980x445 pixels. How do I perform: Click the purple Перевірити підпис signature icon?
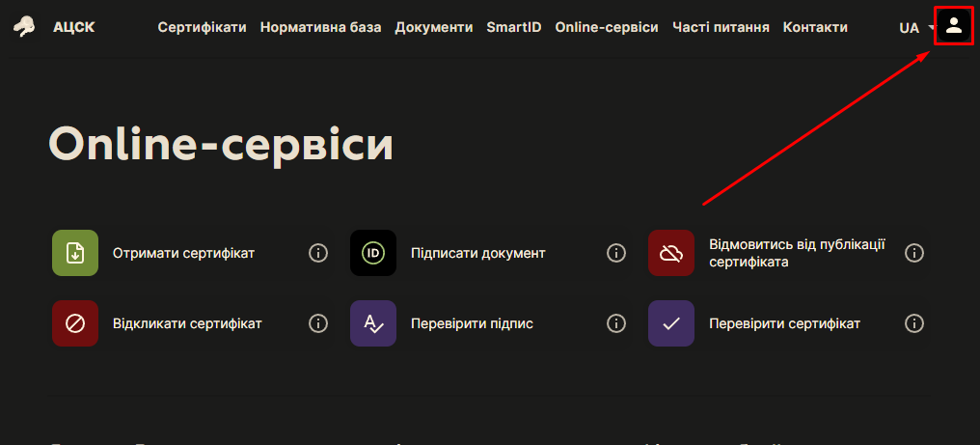(x=373, y=323)
